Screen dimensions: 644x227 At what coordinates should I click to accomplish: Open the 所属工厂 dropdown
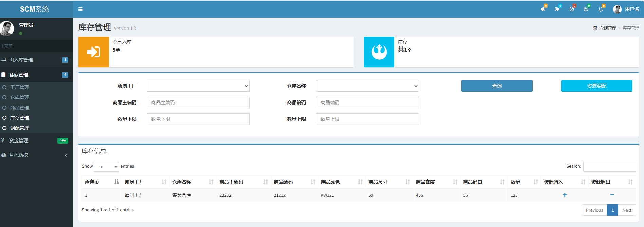pyautogui.click(x=198, y=86)
